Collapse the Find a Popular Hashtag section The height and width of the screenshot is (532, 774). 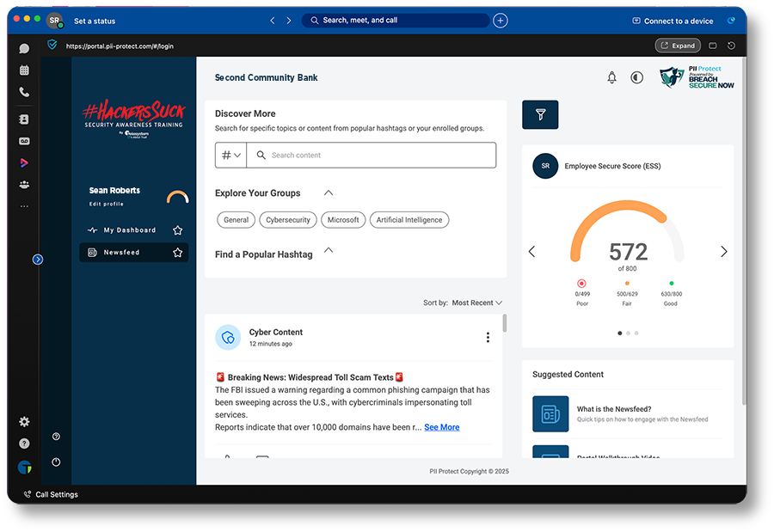coord(329,250)
